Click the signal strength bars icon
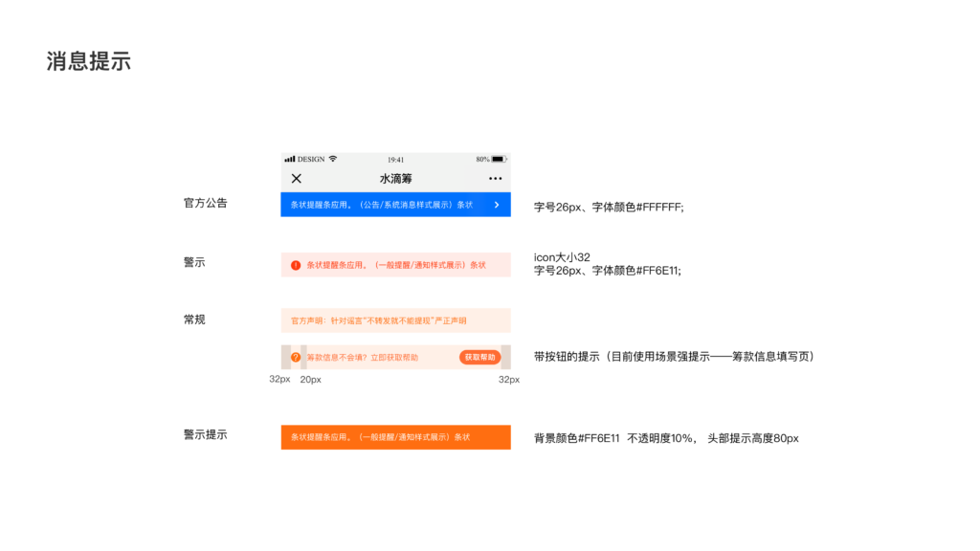The height and width of the screenshot is (551, 980). [x=290, y=159]
